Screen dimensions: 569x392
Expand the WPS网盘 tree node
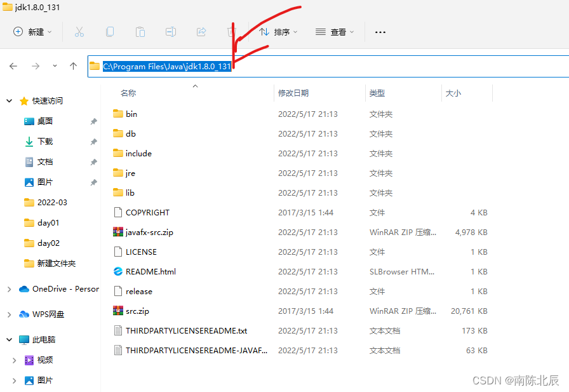pos(10,314)
